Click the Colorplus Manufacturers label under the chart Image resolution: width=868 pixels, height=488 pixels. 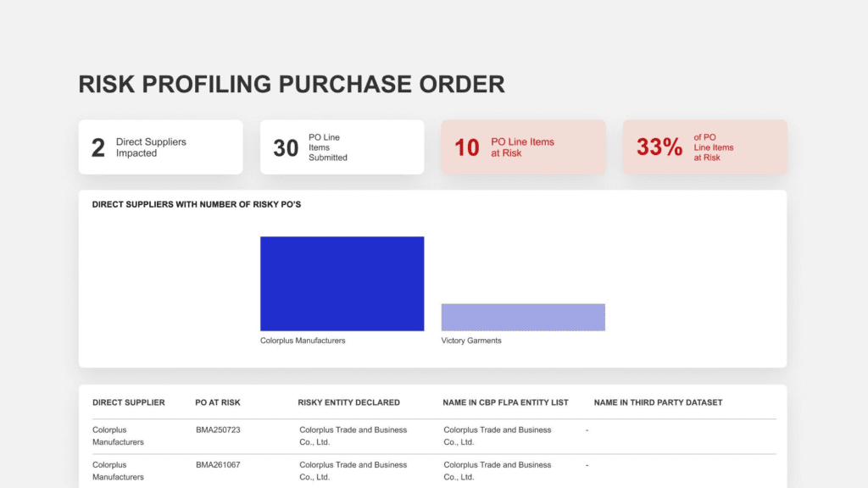303,341
